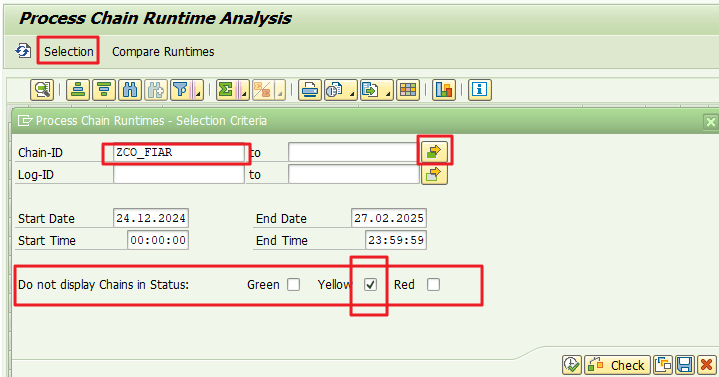Open the Details magnifier toolbar icon
Viewport: 719px width, 377px height.
click(x=42, y=89)
